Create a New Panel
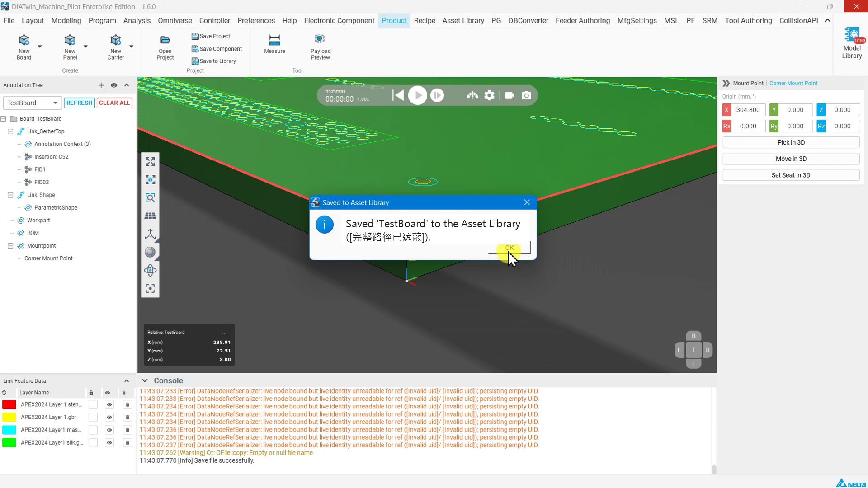The height and width of the screenshot is (488, 868). tap(70, 47)
